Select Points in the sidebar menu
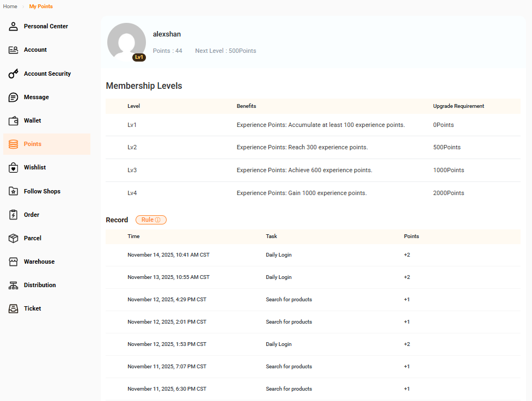Screen dimensions: 532x401 point(33,144)
